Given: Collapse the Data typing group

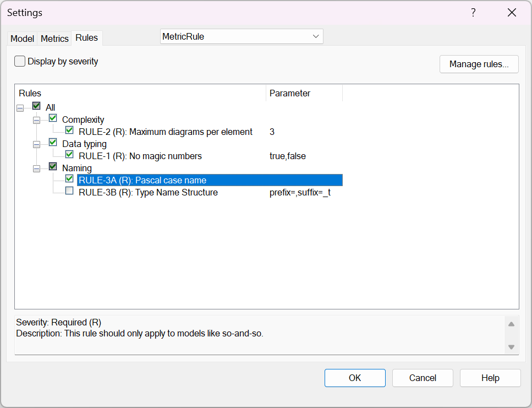Looking at the screenshot, I should [x=36, y=144].
